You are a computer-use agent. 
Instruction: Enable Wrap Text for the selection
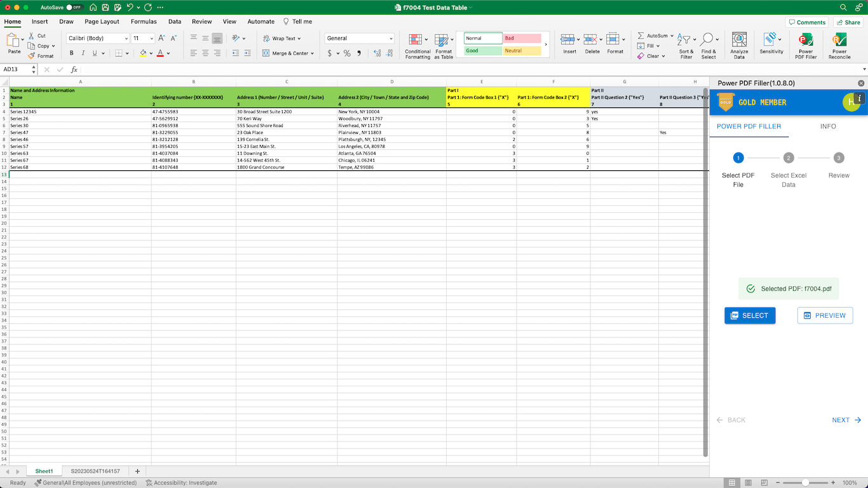point(281,37)
